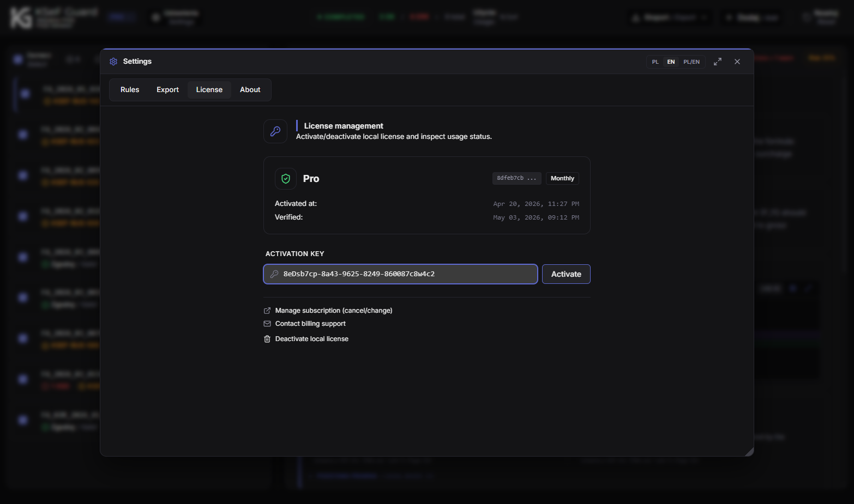Select the License tab
Screen dimensions: 854x504
(x=209, y=90)
